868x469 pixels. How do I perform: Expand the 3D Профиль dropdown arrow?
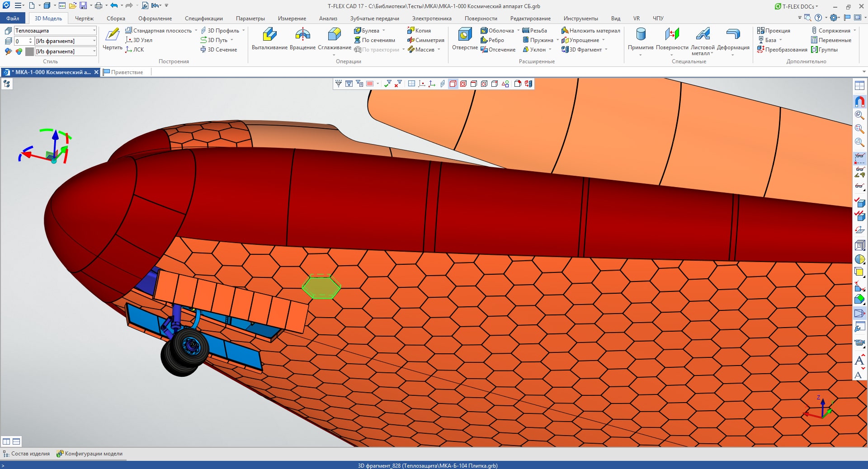[x=243, y=31]
